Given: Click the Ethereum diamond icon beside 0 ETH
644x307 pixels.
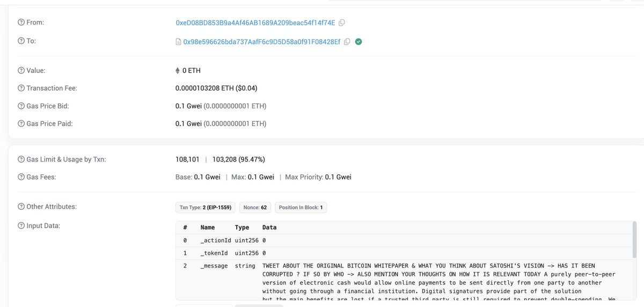Looking at the screenshot, I should click(x=178, y=70).
